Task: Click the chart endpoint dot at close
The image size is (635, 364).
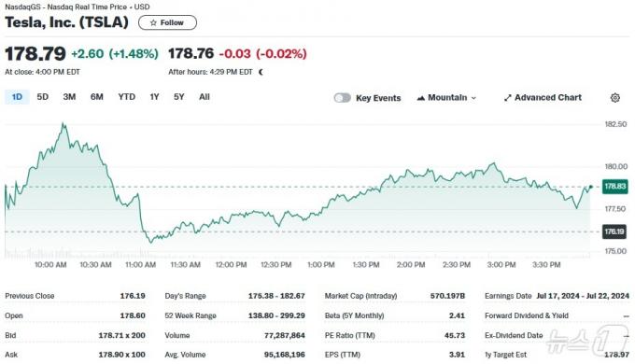Action: 591,187
